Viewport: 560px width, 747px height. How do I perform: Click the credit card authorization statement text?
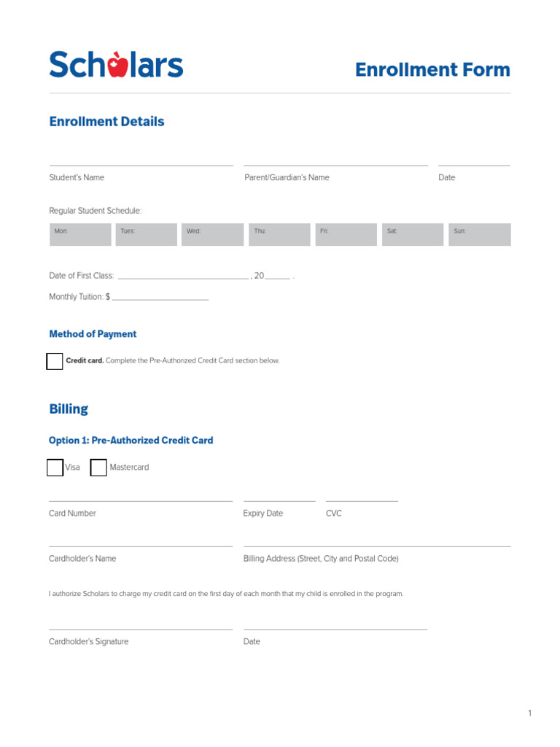(x=226, y=594)
